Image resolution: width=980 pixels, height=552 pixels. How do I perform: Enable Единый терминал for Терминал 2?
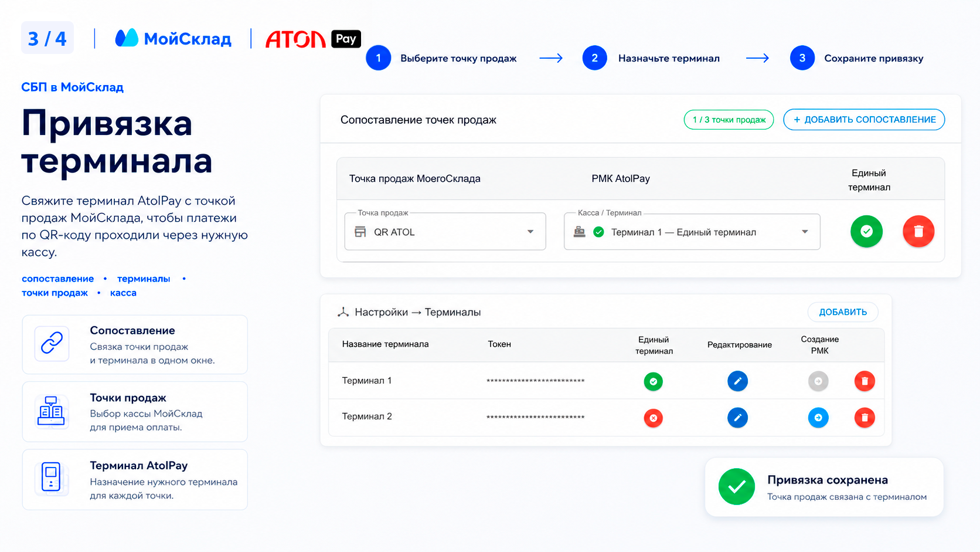pyautogui.click(x=653, y=418)
